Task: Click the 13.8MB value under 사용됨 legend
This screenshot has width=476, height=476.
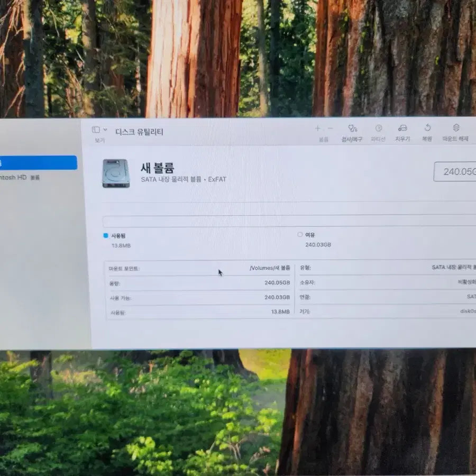Action: click(x=121, y=245)
